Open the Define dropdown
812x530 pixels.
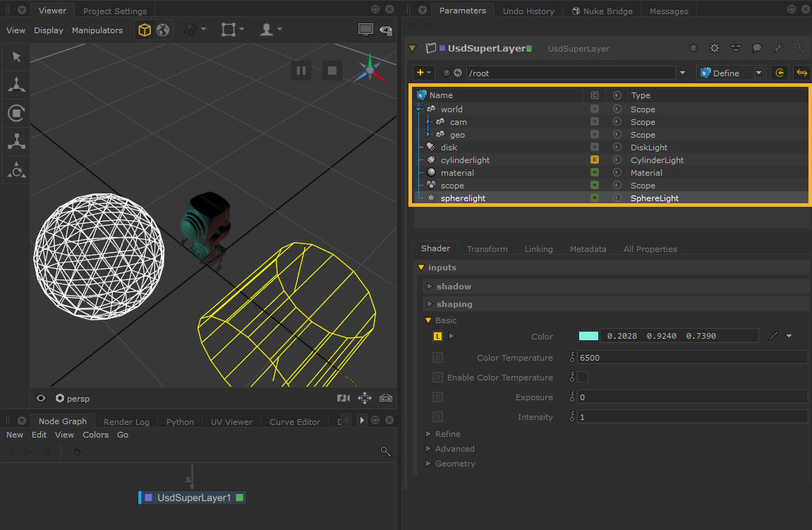point(729,73)
